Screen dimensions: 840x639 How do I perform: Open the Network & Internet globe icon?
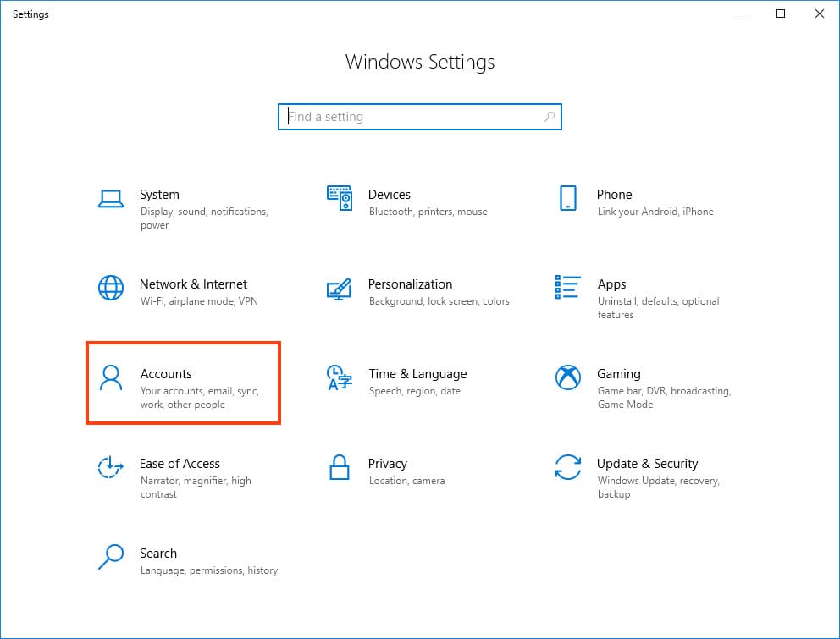point(111,288)
